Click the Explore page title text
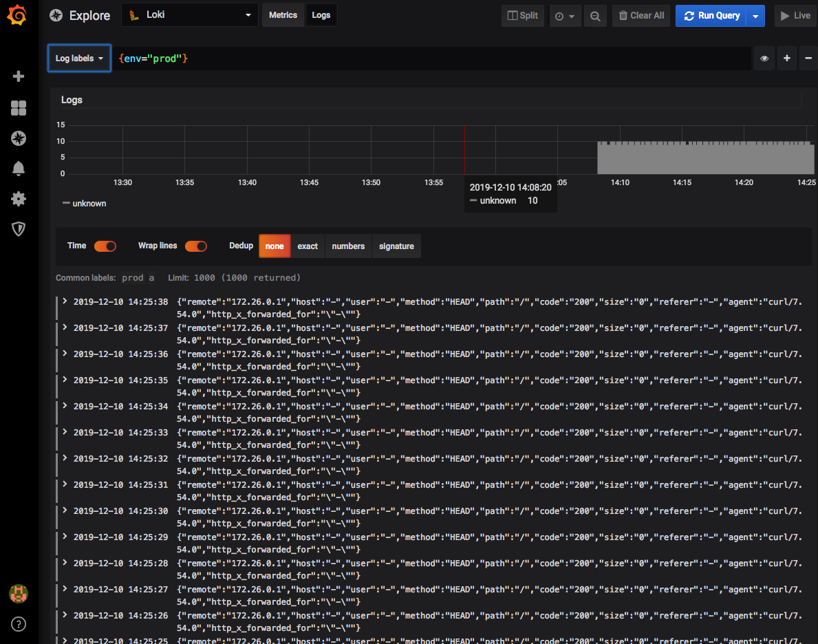 click(x=89, y=16)
